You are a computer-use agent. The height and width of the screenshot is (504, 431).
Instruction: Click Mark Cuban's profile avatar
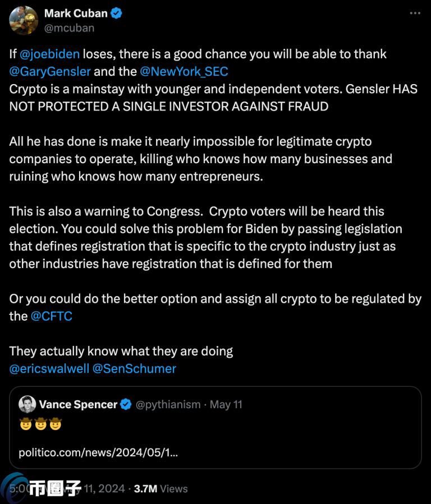pos(23,20)
